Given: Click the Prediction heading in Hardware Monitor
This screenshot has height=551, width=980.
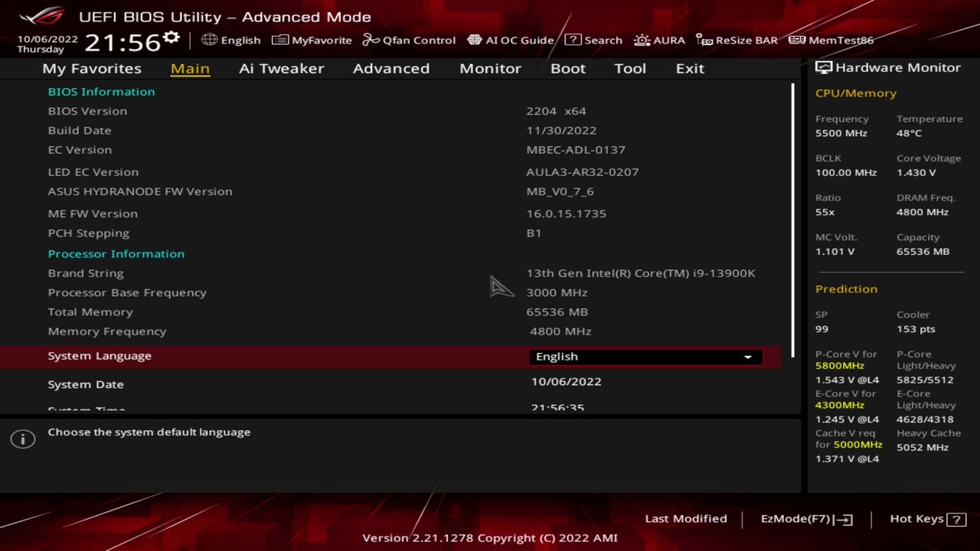Looking at the screenshot, I should point(846,289).
